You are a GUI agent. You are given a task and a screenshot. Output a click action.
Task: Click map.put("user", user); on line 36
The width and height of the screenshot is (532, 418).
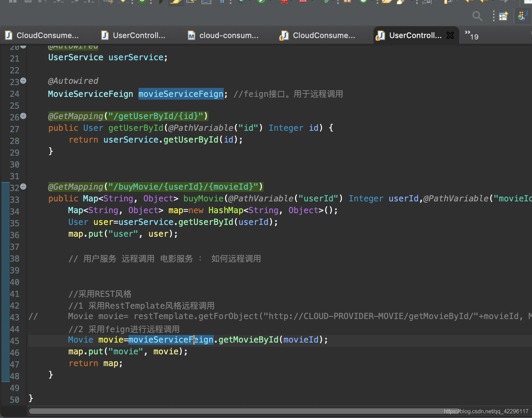[x=123, y=234]
